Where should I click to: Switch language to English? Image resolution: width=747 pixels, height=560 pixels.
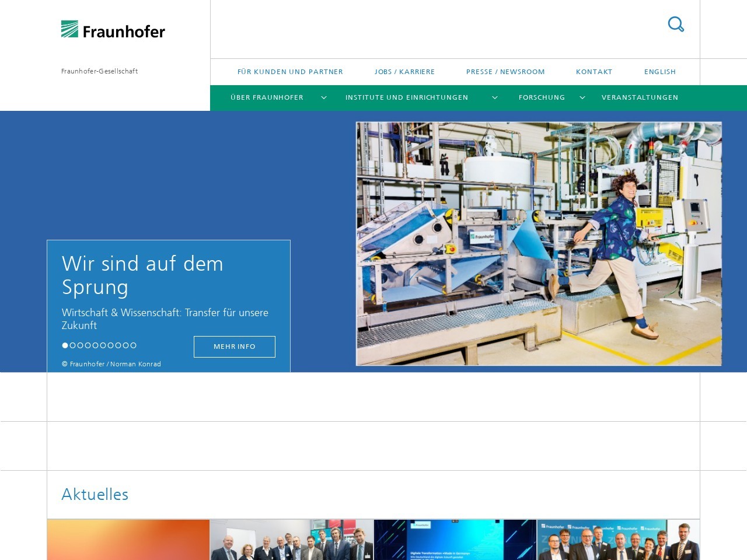(660, 72)
